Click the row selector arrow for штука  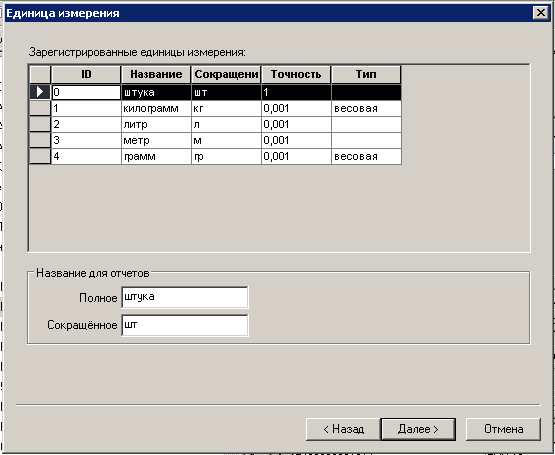pos(40,92)
